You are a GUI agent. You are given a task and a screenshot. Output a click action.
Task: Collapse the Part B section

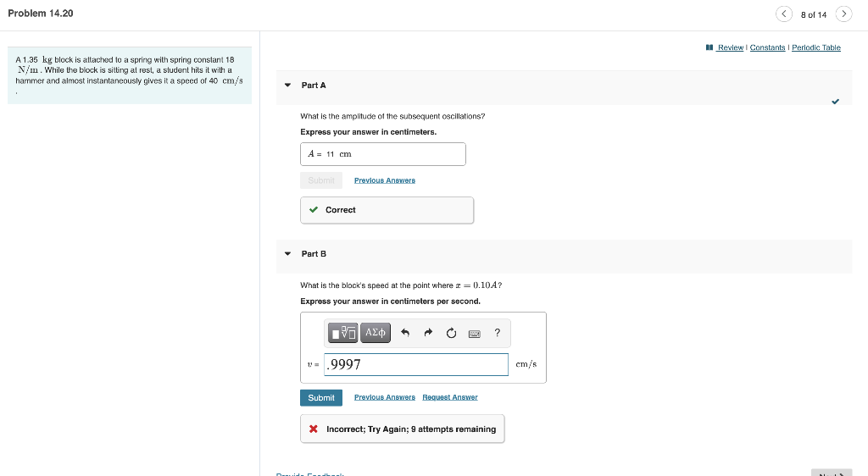pyautogui.click(x=287, y=254)
